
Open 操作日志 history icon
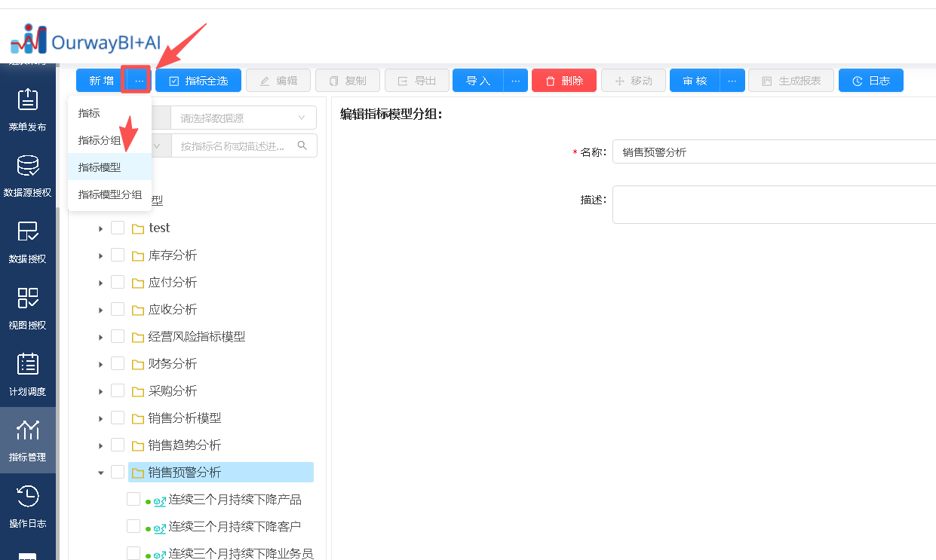[27, 497]
